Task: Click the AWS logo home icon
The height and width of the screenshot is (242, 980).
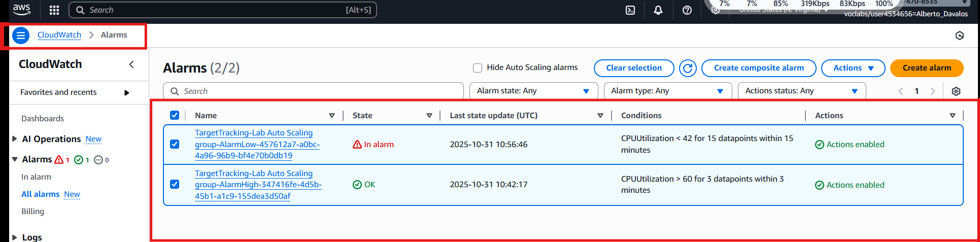Action: click(x=22, y=9)
